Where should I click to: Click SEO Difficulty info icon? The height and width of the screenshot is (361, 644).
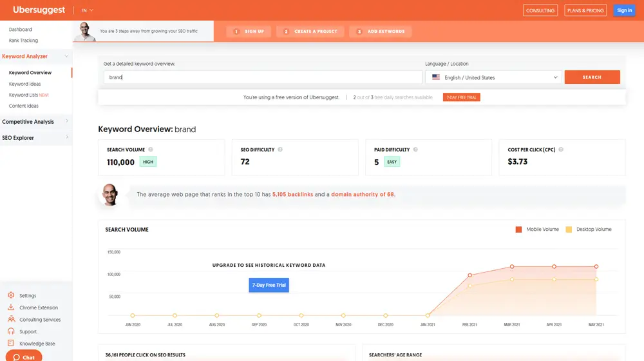pos(280,150)
